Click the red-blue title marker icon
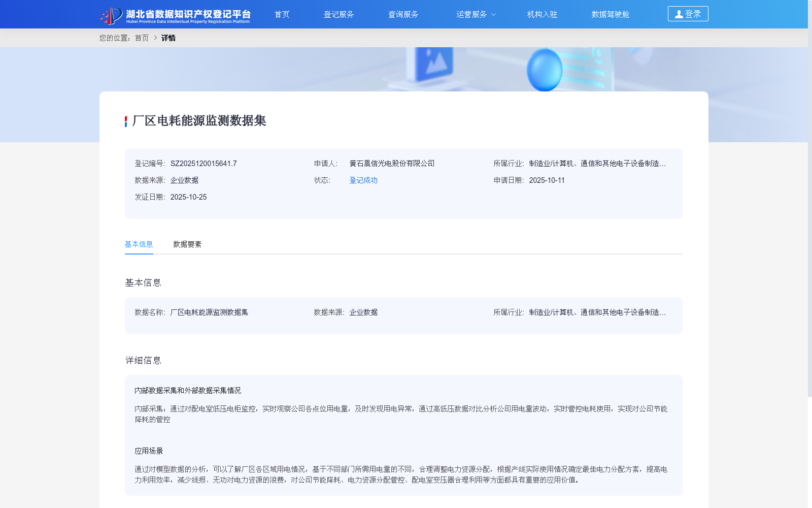This screenshot has height=508, width=812. pos(126,121)
